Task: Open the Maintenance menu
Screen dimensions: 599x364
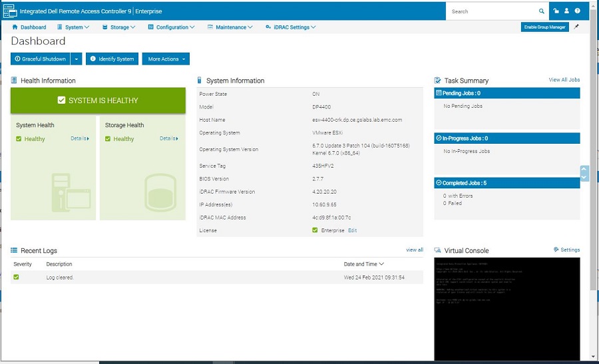Action: 230,27
